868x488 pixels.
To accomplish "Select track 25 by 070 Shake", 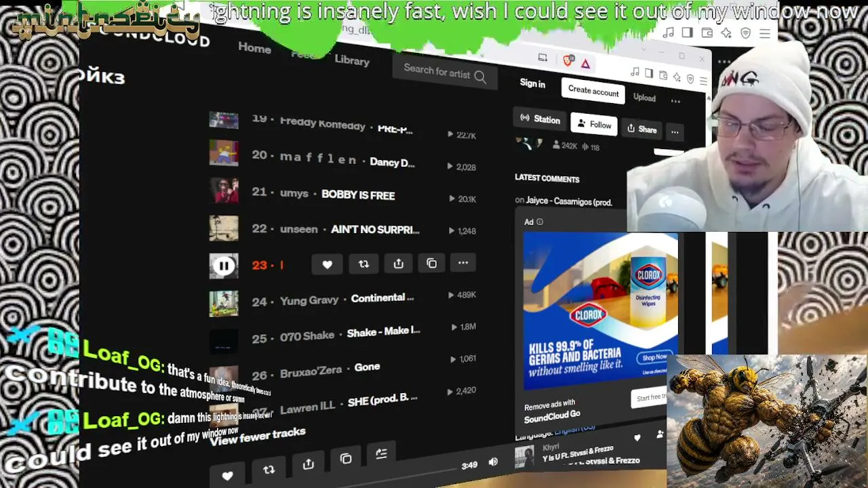I will click(x=342, y=334).
